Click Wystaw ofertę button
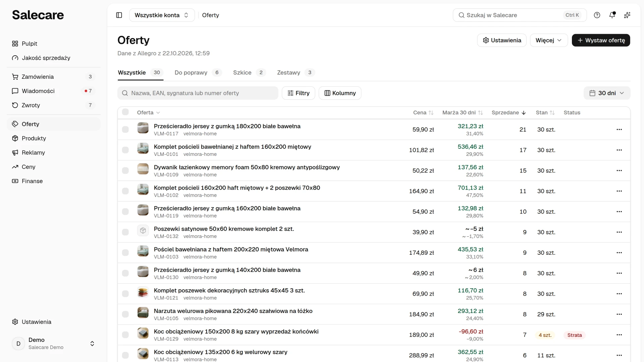The image size is (644, 362). (601, 40)
